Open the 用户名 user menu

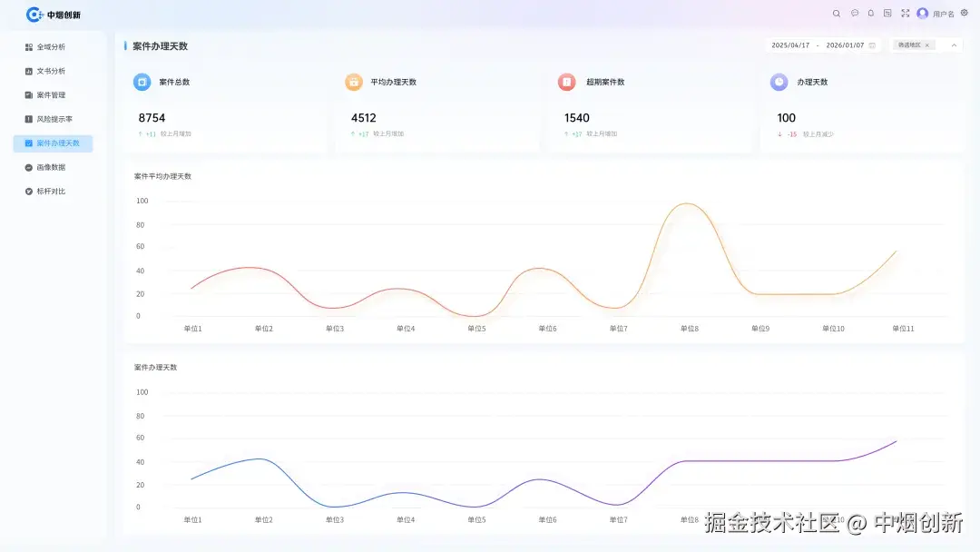click(944, 14)
